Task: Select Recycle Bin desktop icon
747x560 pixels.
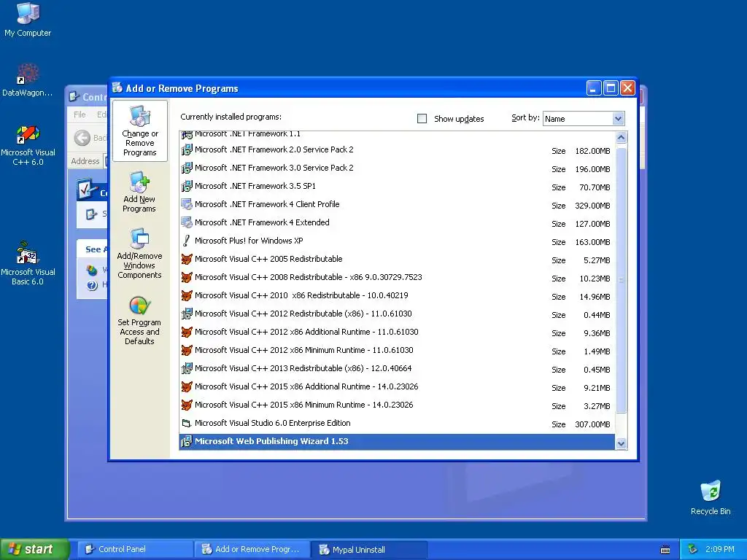Action: pyautogui.click(x=711, y=491)
